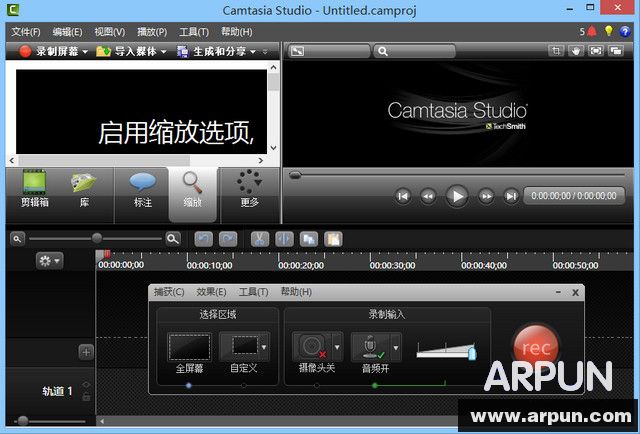Click the play button

coord(457,196)
